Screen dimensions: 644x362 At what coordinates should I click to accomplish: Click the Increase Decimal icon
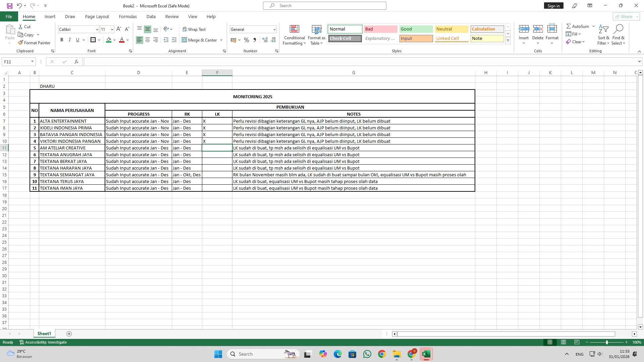265,40
